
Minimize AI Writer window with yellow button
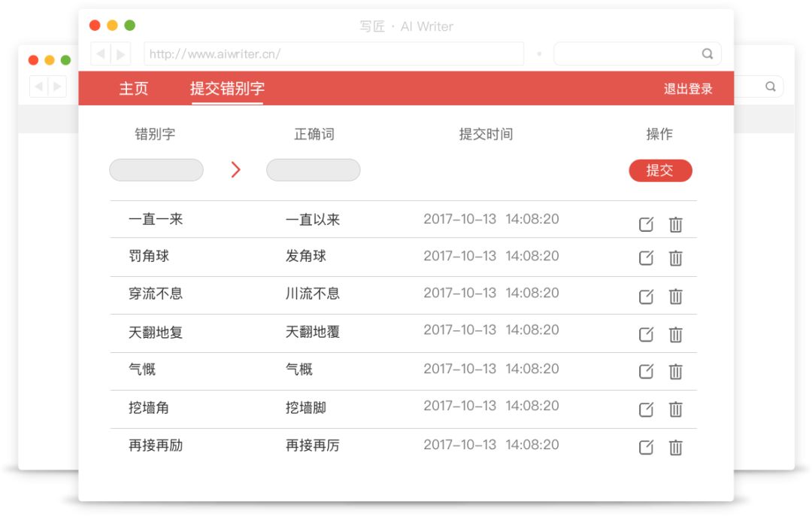click(x=112, y=26)
